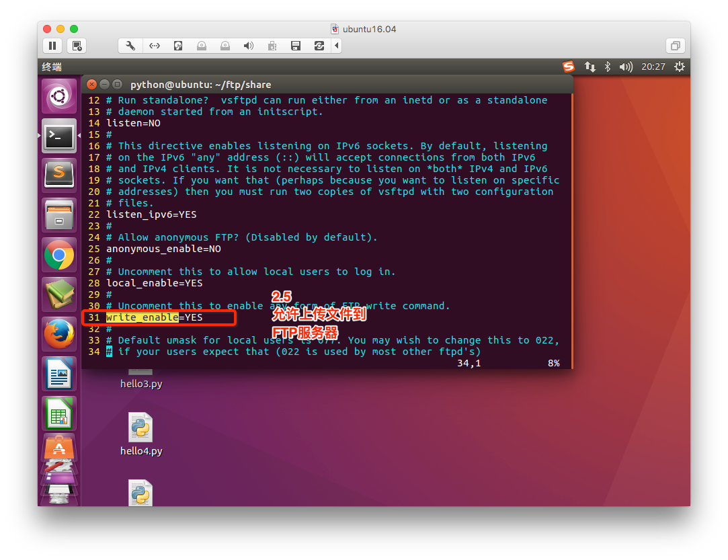Minimize the terminal window
Image resolution: width=728 pixels, height=560 pixels.
tap(104, 84)
